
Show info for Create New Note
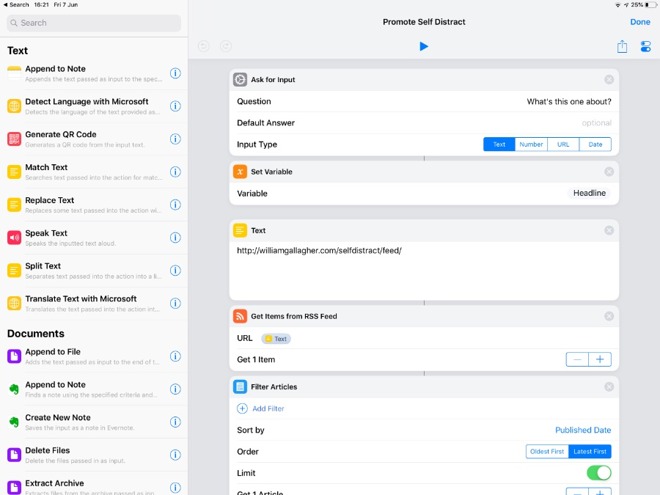(176, 422)
